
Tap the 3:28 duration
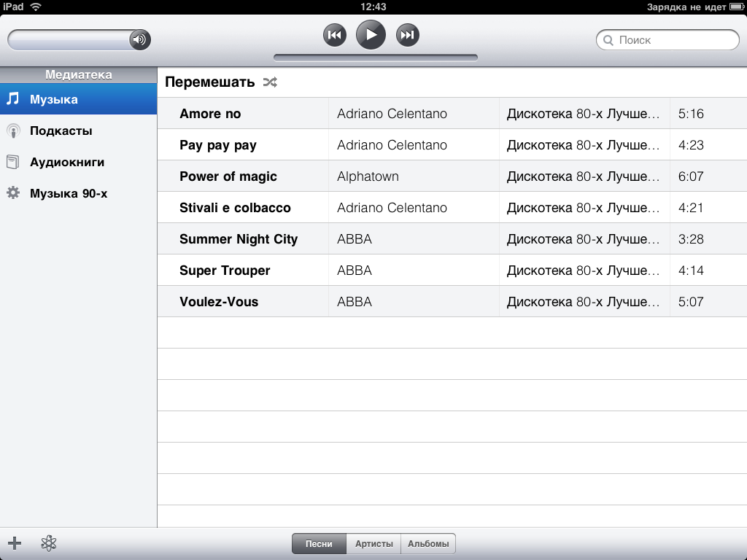point(691,239)
